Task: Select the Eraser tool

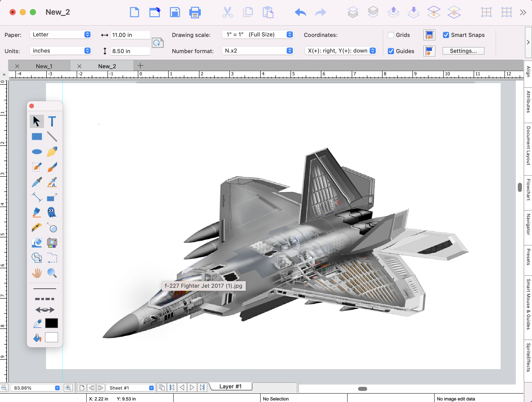Action: 37,243
